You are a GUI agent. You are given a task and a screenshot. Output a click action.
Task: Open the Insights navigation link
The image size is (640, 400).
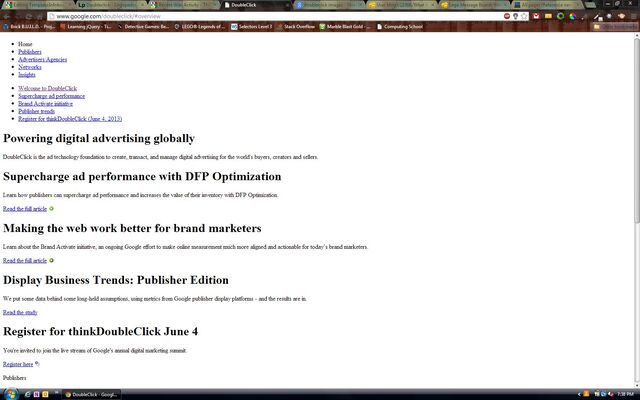27,75
